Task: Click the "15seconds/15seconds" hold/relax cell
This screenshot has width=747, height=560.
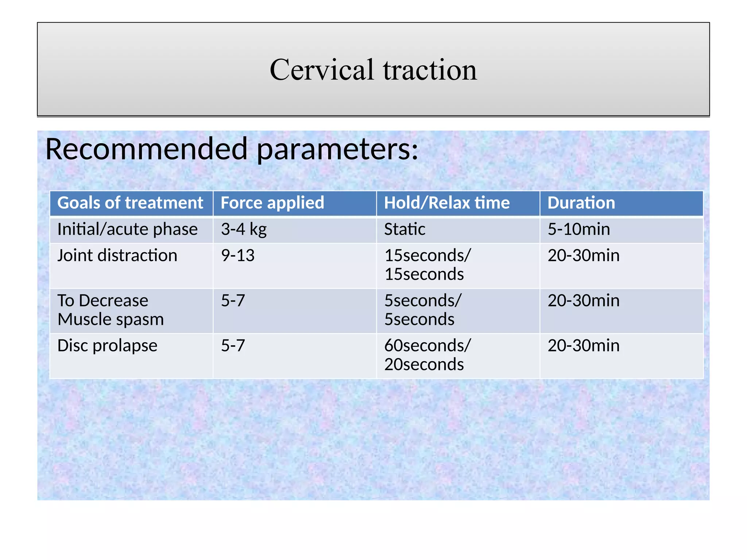Action: tap(427, 265)
